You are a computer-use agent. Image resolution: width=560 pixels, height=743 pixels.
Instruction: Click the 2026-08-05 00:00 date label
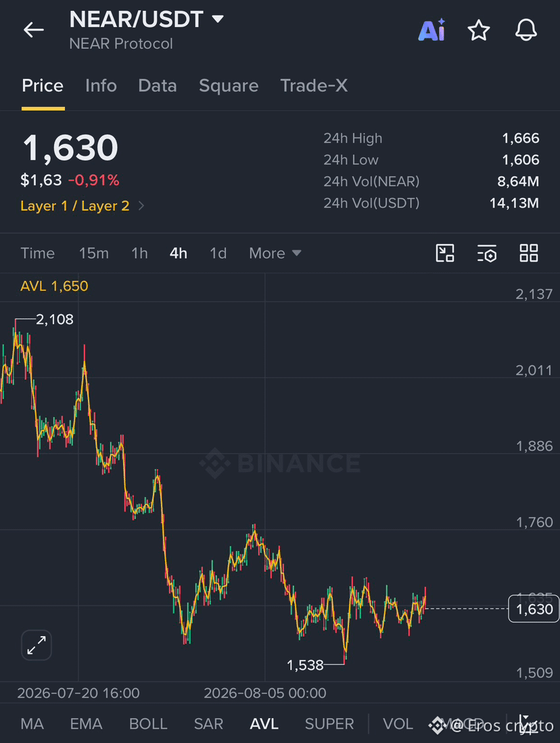265,693
